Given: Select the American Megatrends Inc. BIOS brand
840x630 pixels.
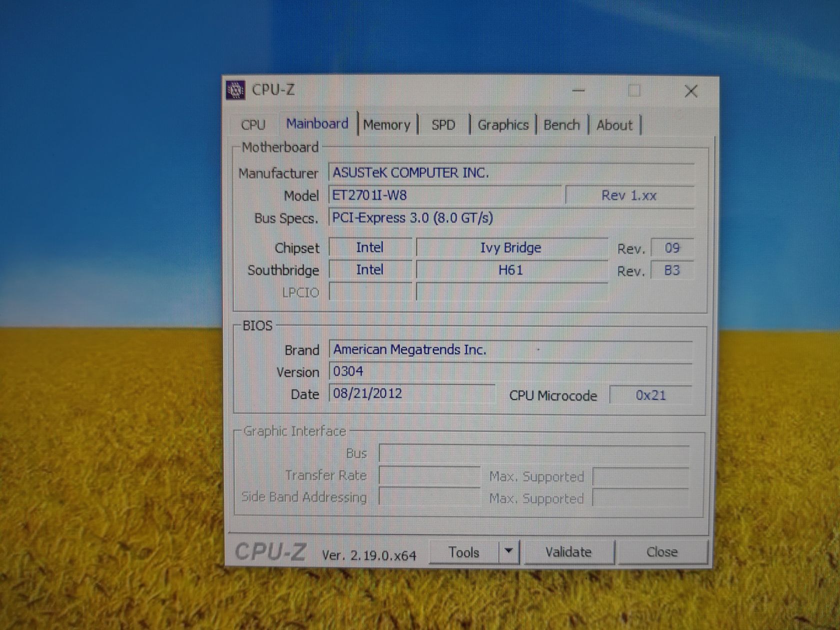Looking at the screenshot, I should tap(511, 349).
